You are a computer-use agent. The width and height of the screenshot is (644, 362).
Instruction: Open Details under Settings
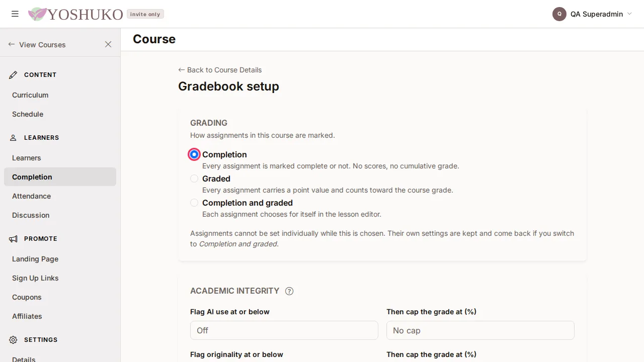click(60, 358)
